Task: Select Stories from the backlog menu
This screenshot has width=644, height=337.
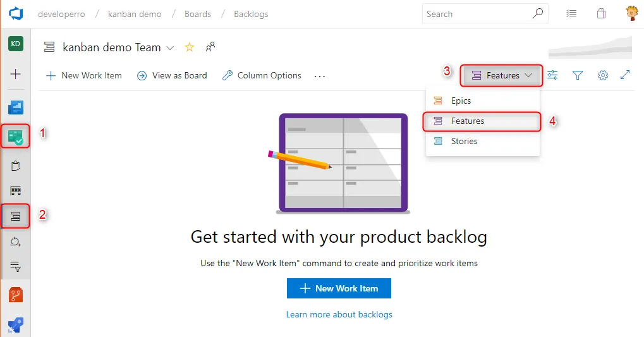Action: 464,141
